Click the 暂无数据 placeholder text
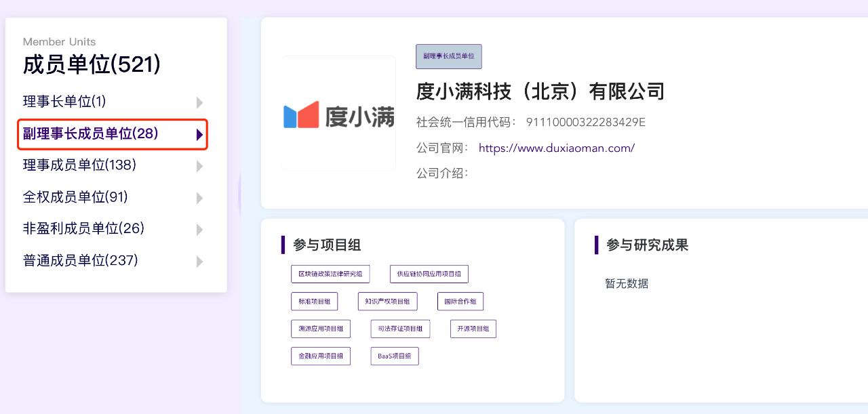This screenshot has height=414, width=868. (x=627, y=283)
